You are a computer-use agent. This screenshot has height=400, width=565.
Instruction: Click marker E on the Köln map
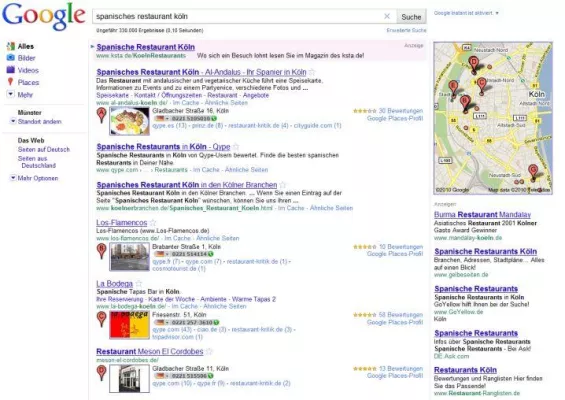pyautogui.click(x=454, y=89)
